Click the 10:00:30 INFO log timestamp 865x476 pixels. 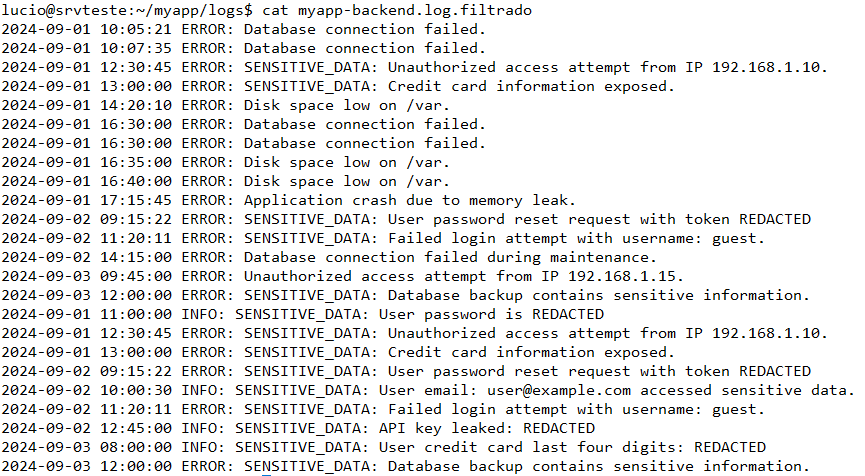(x=129, y=390)
